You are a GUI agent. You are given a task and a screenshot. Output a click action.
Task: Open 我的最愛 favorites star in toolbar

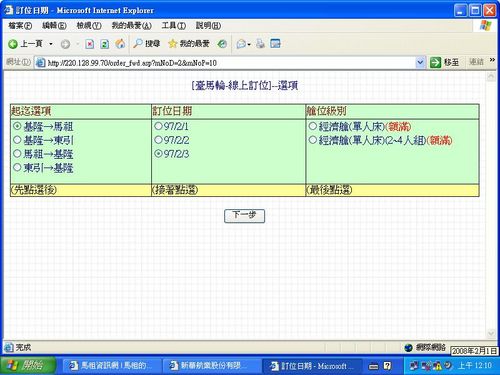(189, 44)
